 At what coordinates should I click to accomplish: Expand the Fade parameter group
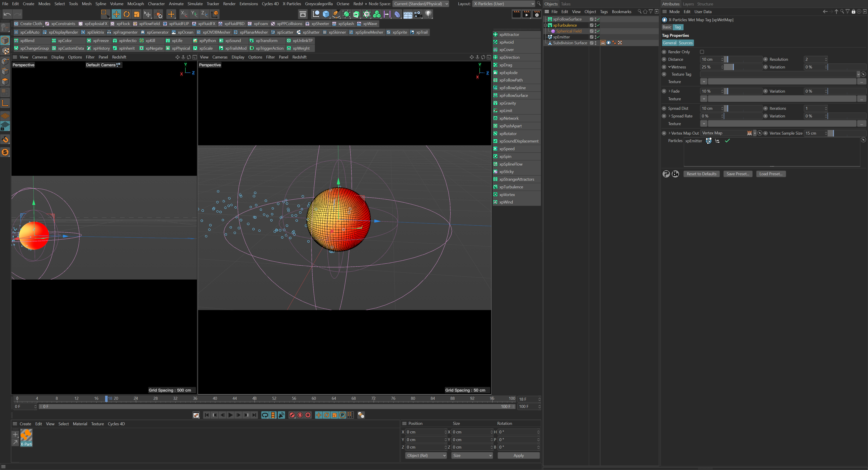point(669,91)
